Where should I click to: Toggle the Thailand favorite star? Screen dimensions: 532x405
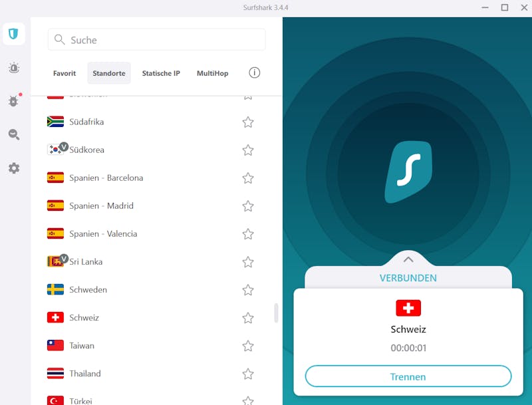248,374
